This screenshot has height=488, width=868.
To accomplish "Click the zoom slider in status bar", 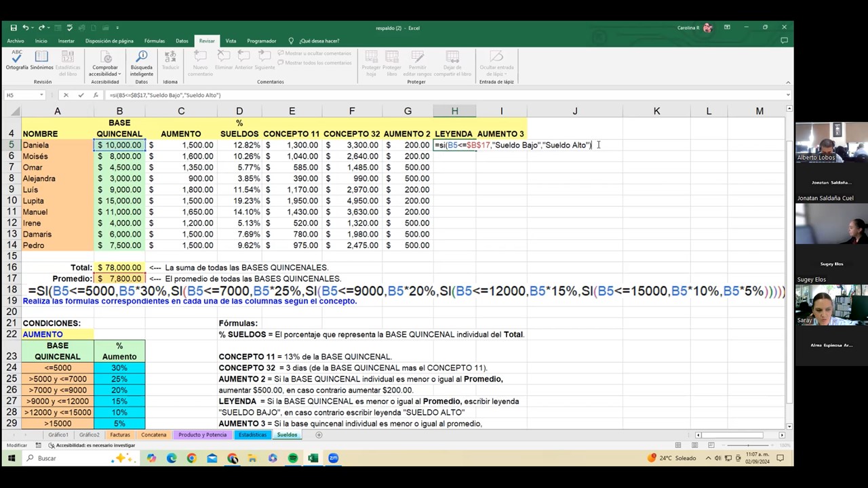I will coord(749,445).
